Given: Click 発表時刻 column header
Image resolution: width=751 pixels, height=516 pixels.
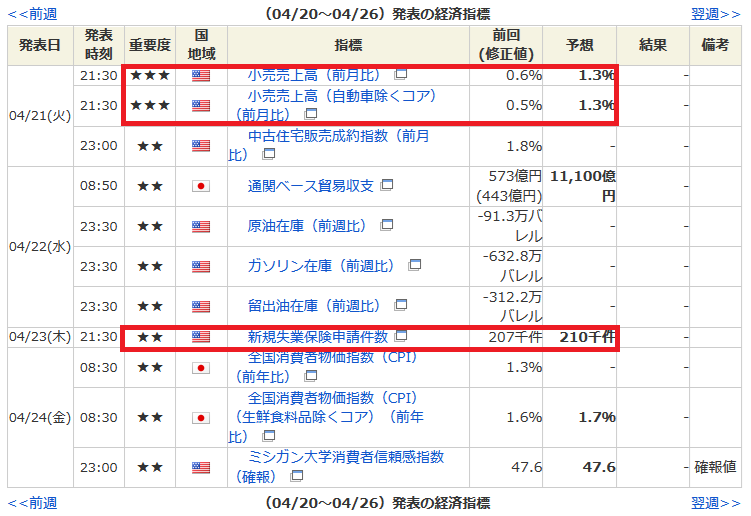Looking at the screenshot, I should 99,45.
